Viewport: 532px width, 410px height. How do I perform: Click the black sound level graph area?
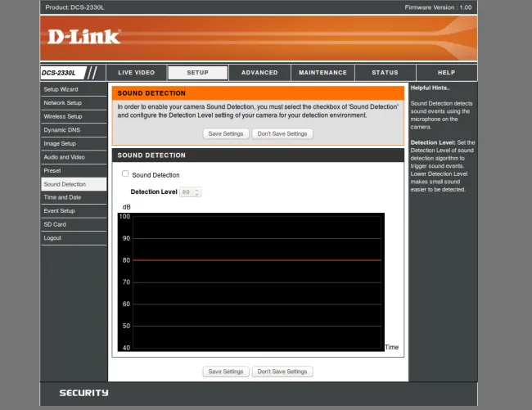tap(251, 282)
